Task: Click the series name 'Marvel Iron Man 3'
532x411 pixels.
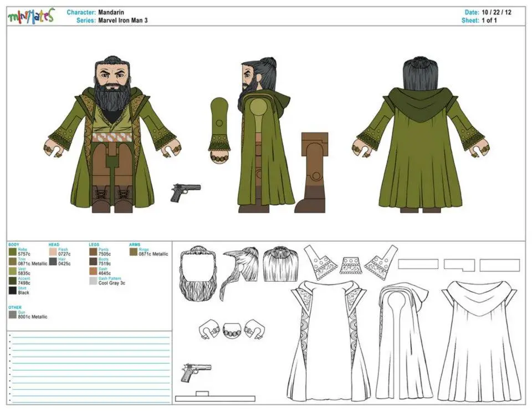Action: tap(123, 21)
